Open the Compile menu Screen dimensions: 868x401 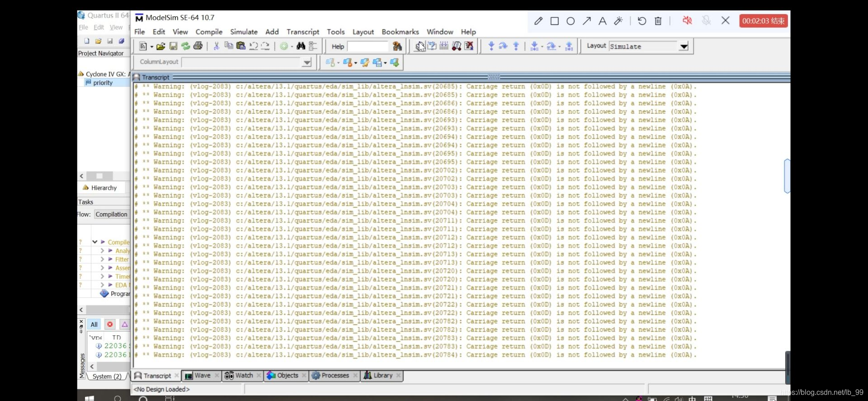(x=209, y=32)
